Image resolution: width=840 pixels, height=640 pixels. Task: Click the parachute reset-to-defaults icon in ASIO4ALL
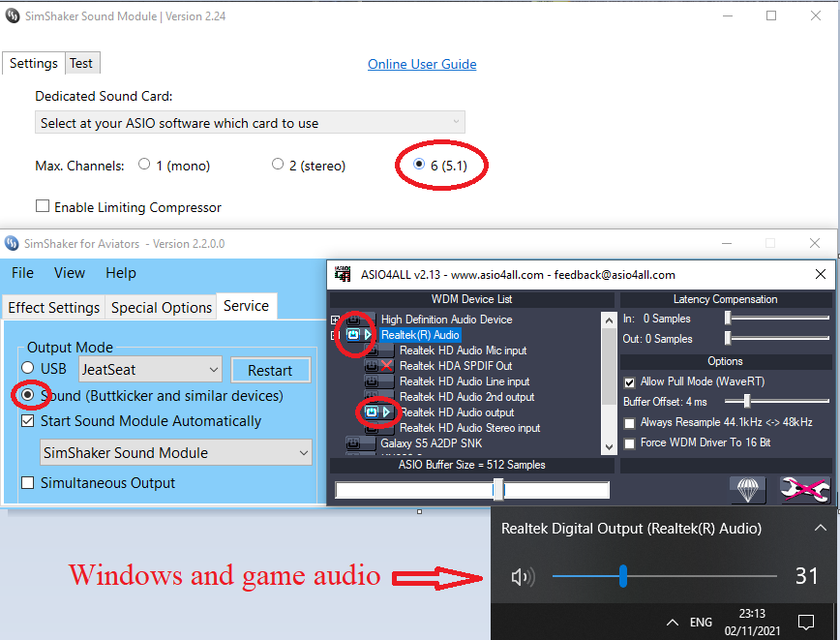point(748,489)
